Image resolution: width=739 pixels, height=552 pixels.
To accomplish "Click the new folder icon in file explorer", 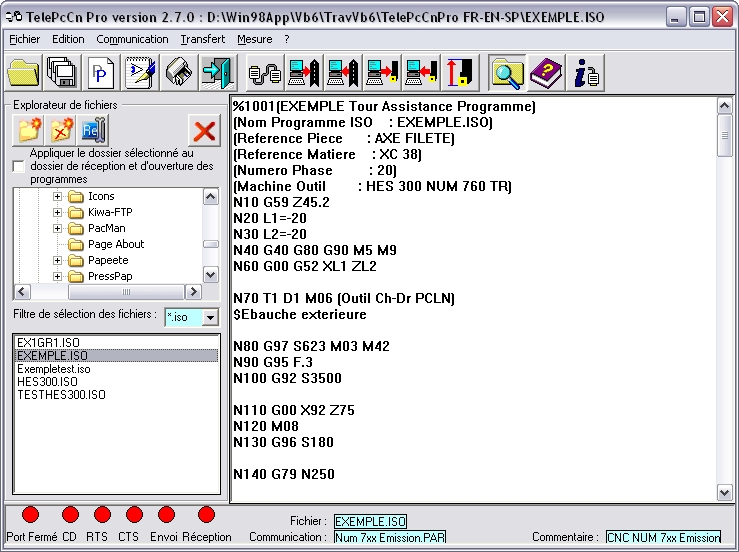I will coord(29,130).
